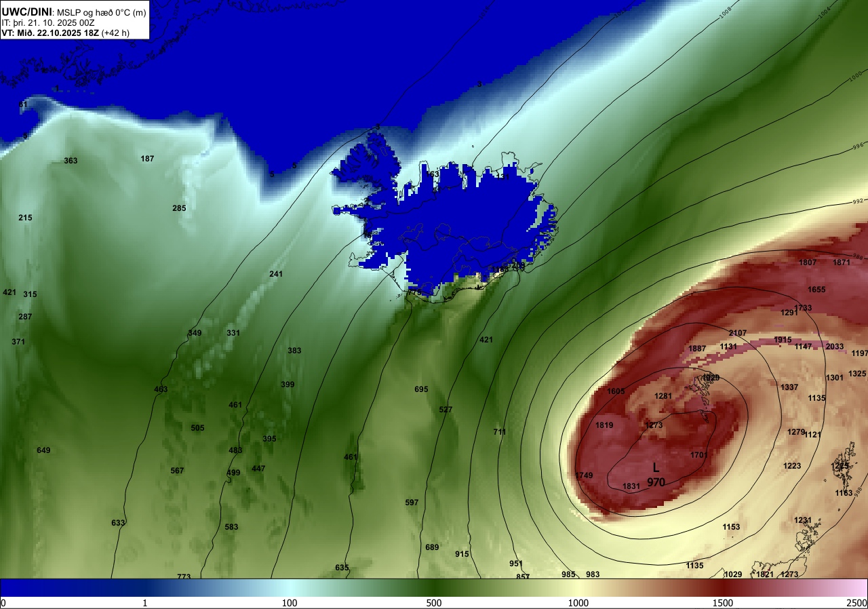Click the height value 1281
Image resolution: width=868 pixels, height=609 pixels.
(x=663, y=396)
